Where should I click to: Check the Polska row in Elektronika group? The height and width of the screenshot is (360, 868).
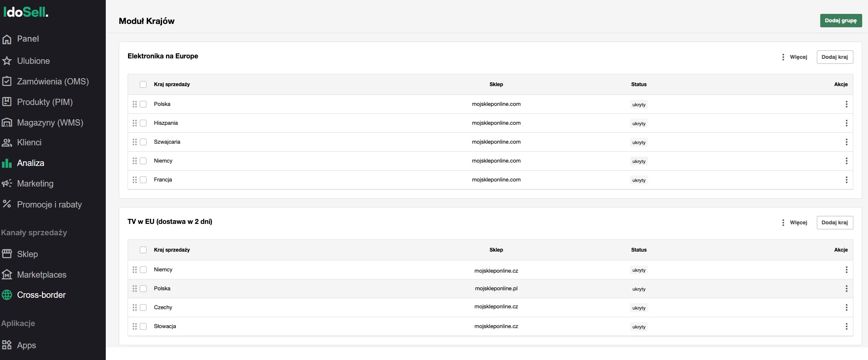pyautogui.click(x=143, y=104)
